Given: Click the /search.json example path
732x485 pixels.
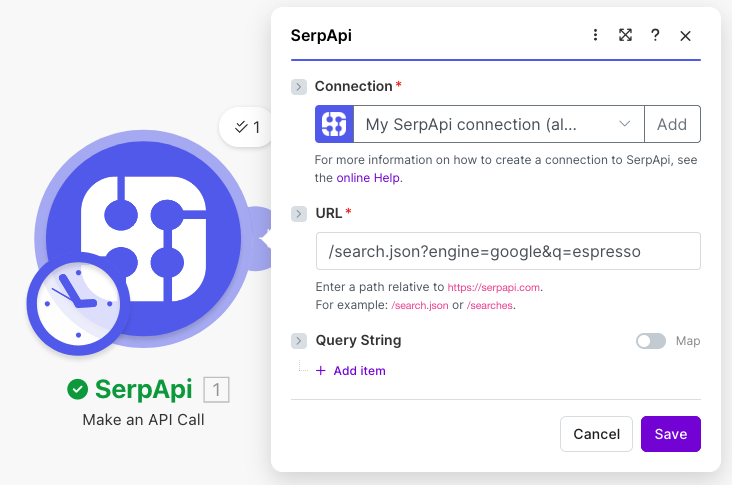Looking at the screenshot, I should pos(420,305).
